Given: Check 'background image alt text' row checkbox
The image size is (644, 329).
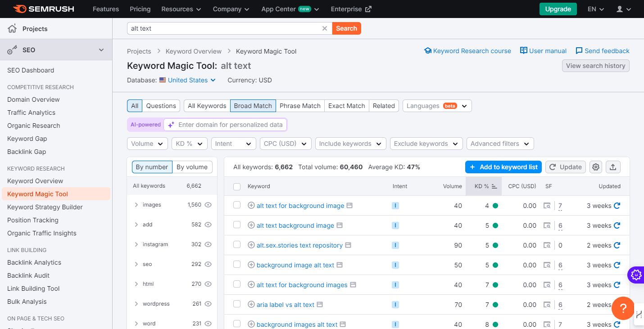Looking at the screenshot, I should (x=237, y=265).
